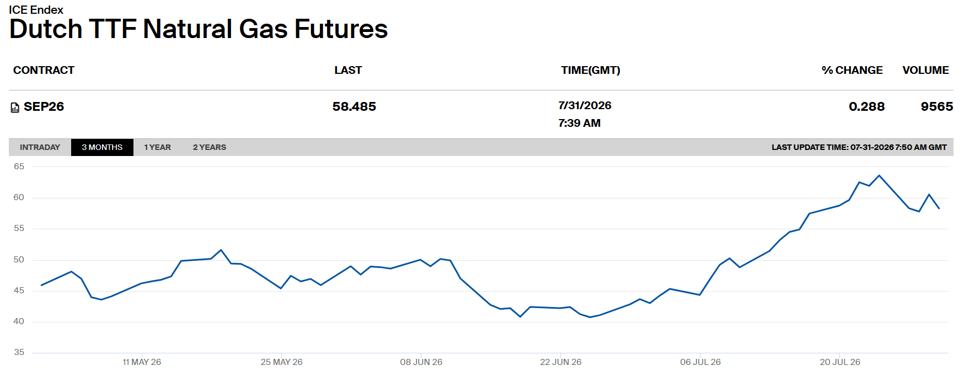Open the SEP26 contract report icon
This screenshot has height=371, width=980.
click(15, 107)
